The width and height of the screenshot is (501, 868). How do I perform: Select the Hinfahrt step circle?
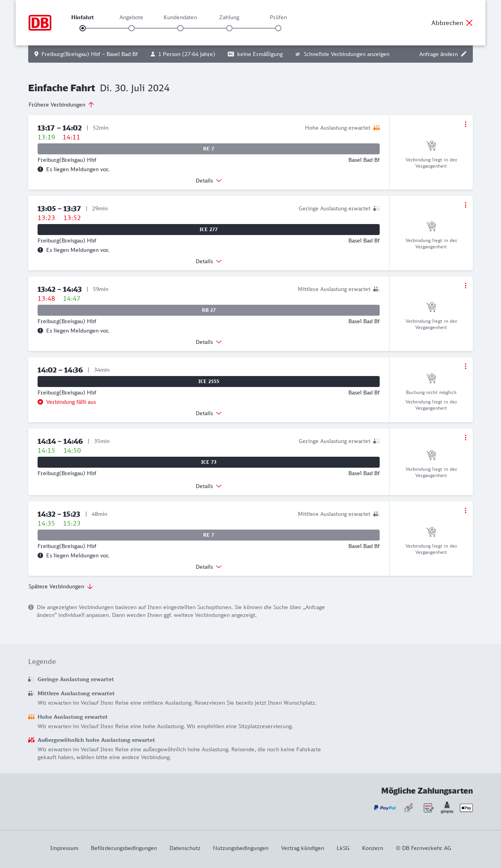pyautogui.click(x=83, y=28)
